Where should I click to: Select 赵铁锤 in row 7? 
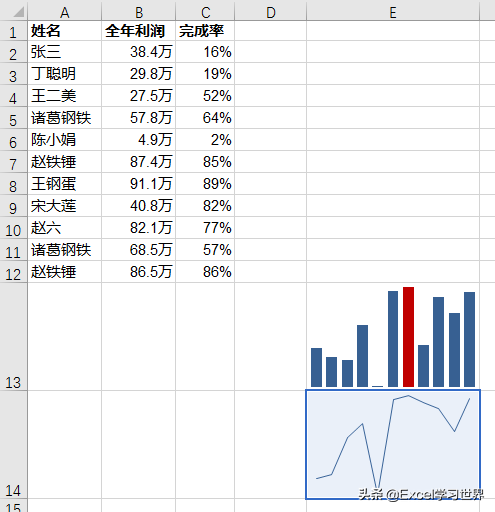click(x=65, y=162)
